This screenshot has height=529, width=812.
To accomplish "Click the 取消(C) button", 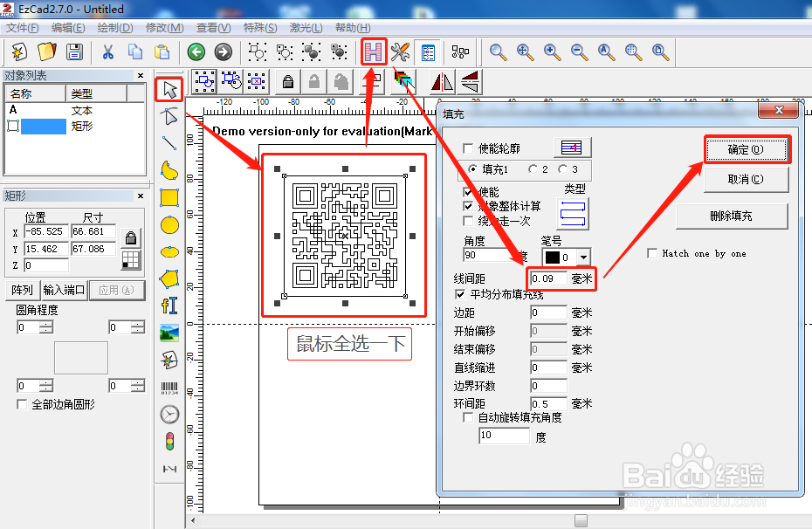I will pos(747,179).
